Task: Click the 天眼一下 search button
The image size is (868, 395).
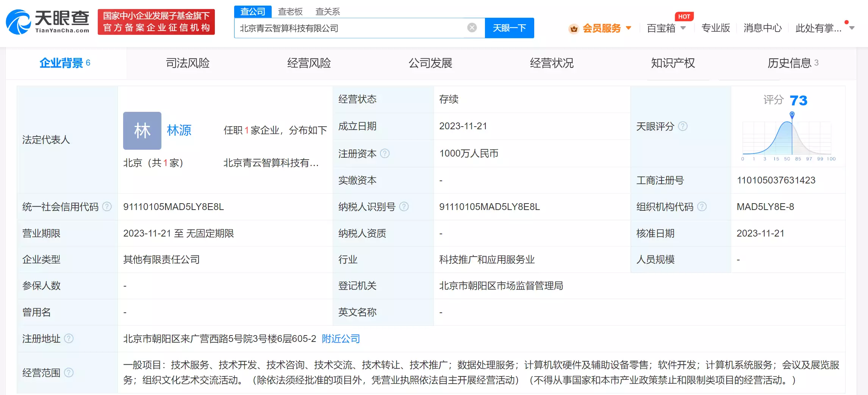Action: click(509, 28)
